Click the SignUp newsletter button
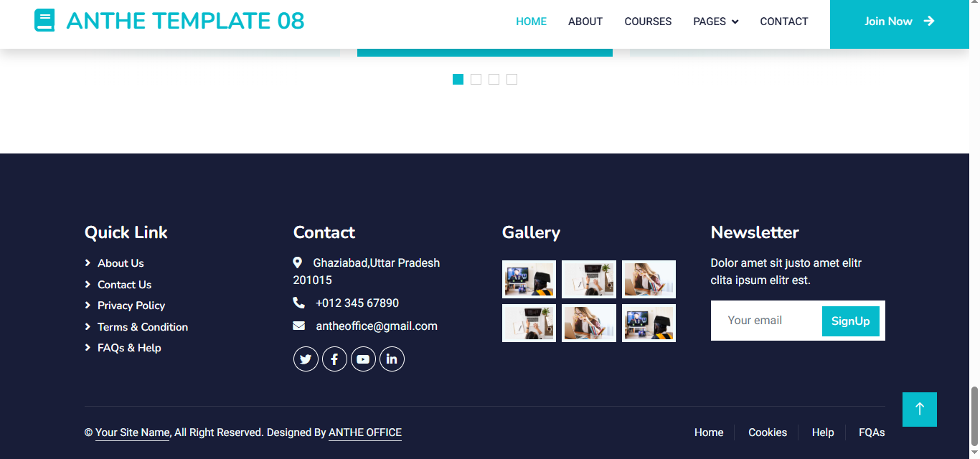Screen dimensions: 980x459 pyautogui.click(x=850, y=321)
